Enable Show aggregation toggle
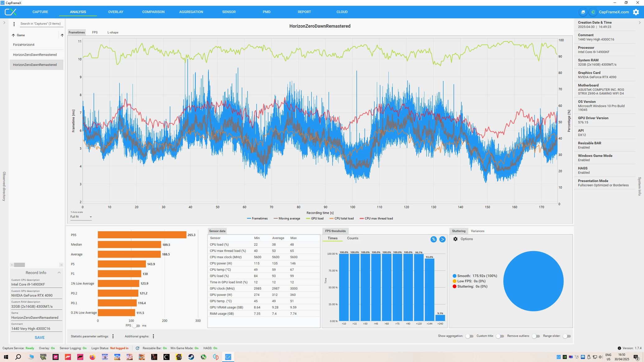Viewport: 644px width, 362px height. 470,336
